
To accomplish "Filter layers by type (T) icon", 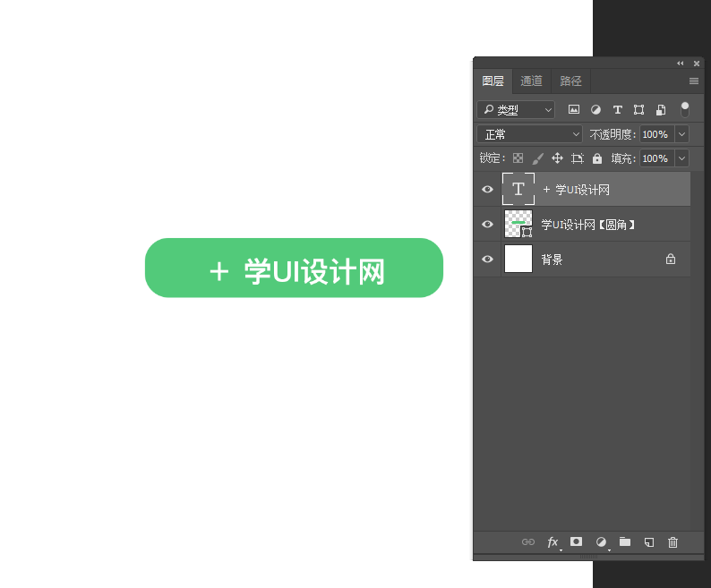I will coord(617,109).
